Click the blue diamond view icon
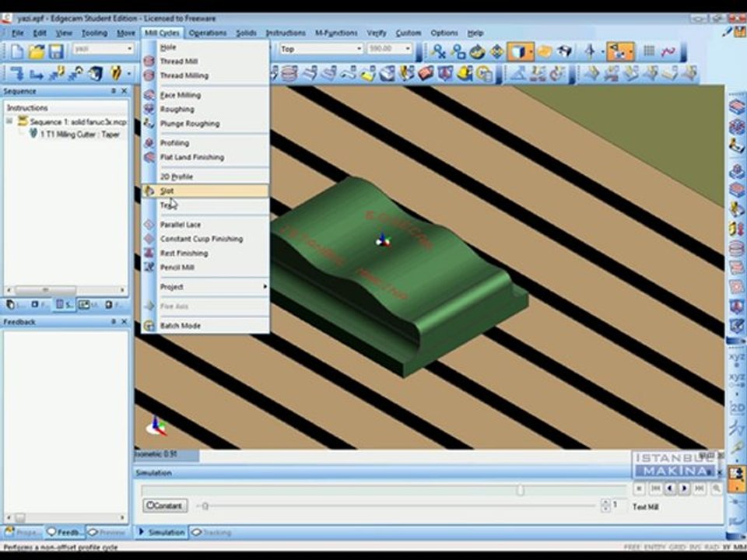The image size is (747, 560). click(x=497, y=51)
